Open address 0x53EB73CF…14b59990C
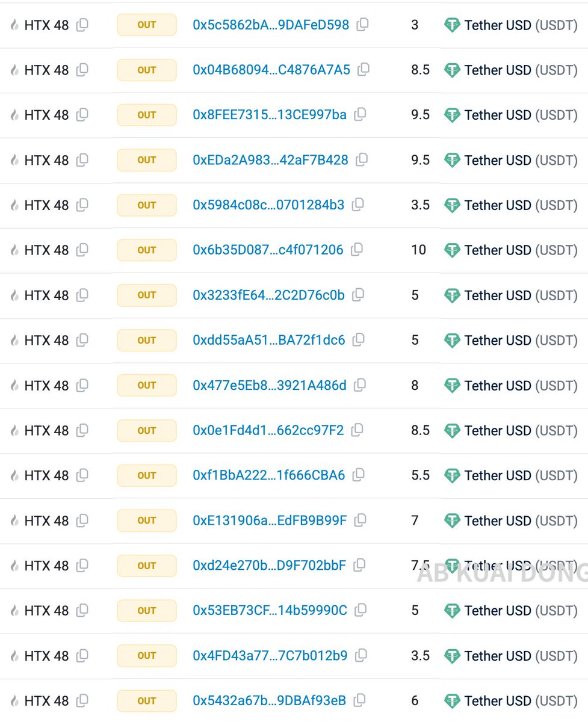The width and height of the screenshot is (588, 722). (270, 611)
